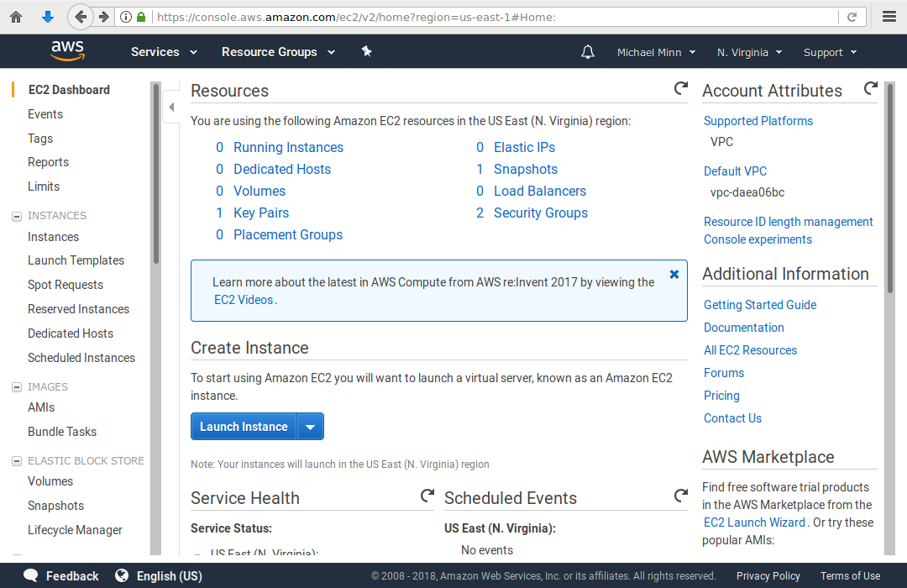The image size is (907, 588).
Task: Open the N. Virginia region dropdown
Action: (x=749, y=52)
